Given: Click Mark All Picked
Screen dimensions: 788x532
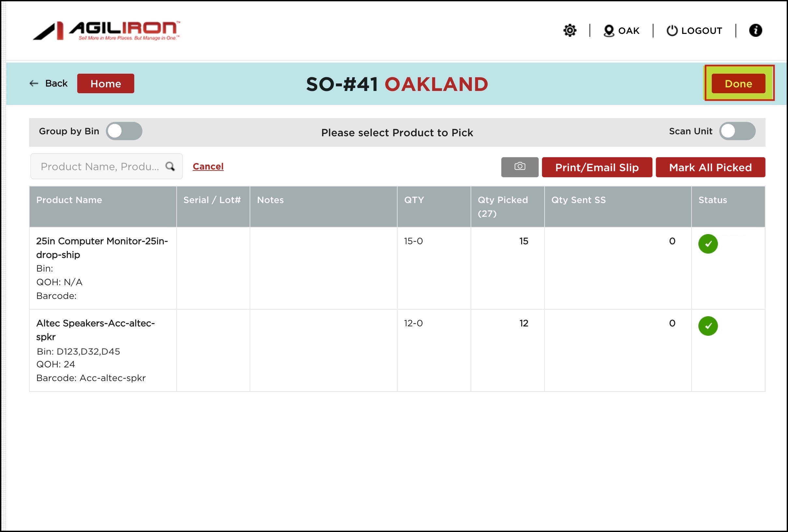Looking at the screenshot, I should point(710,167).
